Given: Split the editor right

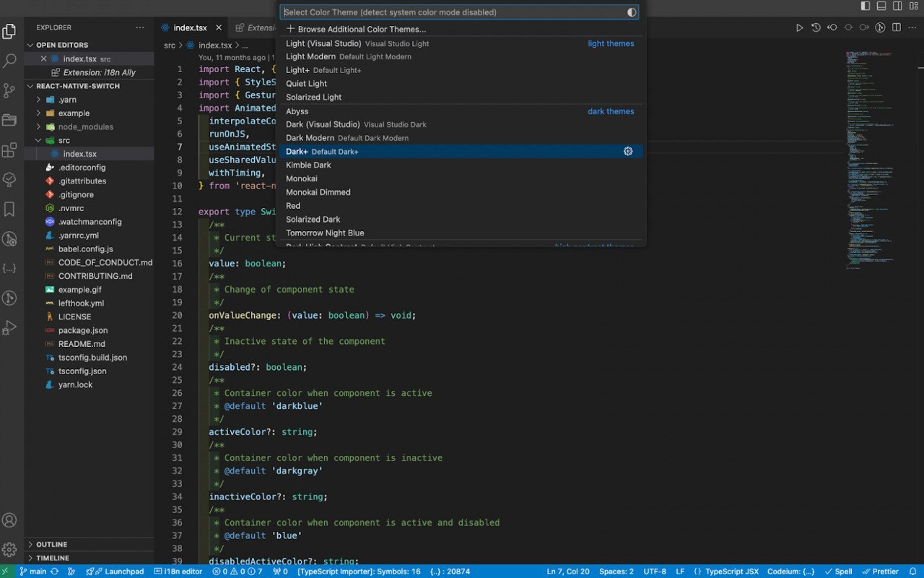Looking at the screenshot, I should tap(896, 28).
